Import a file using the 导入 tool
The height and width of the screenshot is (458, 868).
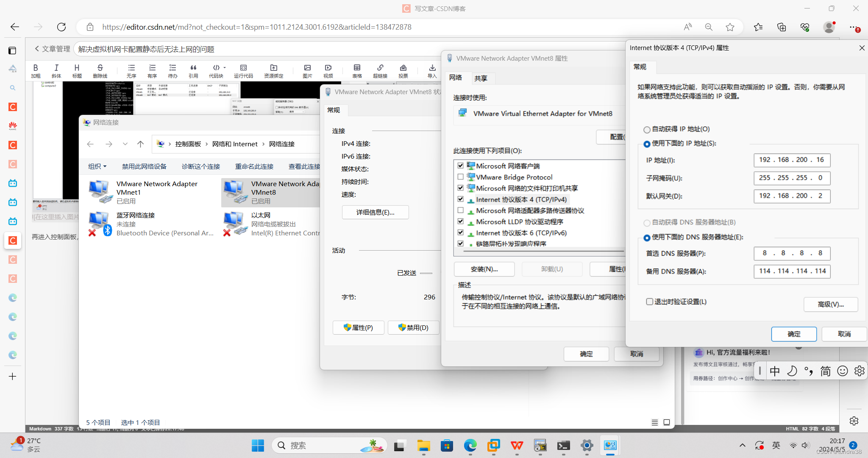(432, 70)
